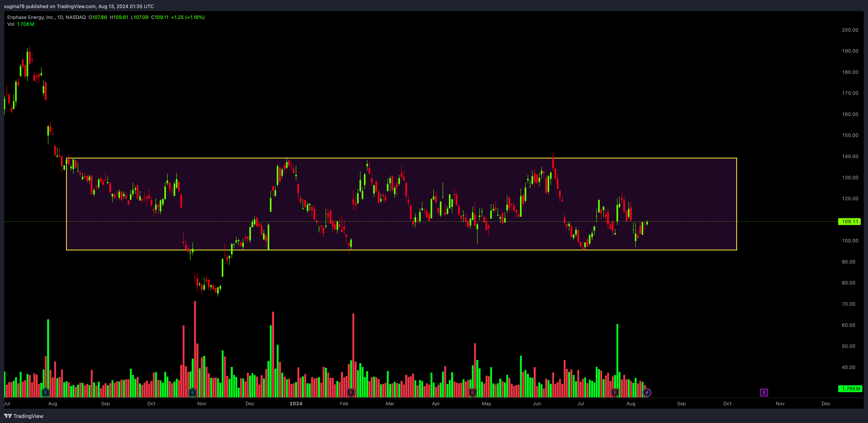Click the Feb time axis label
Viewport: 868px width, 423px height.
tap(344, 403)
